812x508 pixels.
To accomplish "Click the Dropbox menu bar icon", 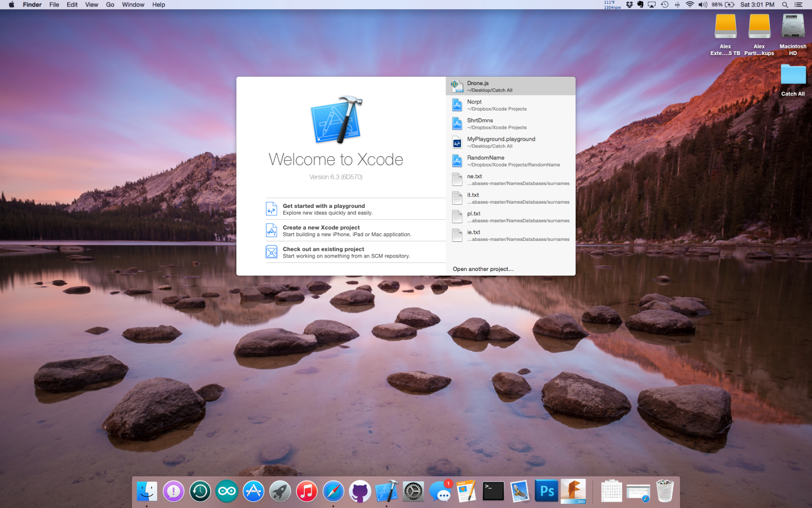I will [628, 5].
